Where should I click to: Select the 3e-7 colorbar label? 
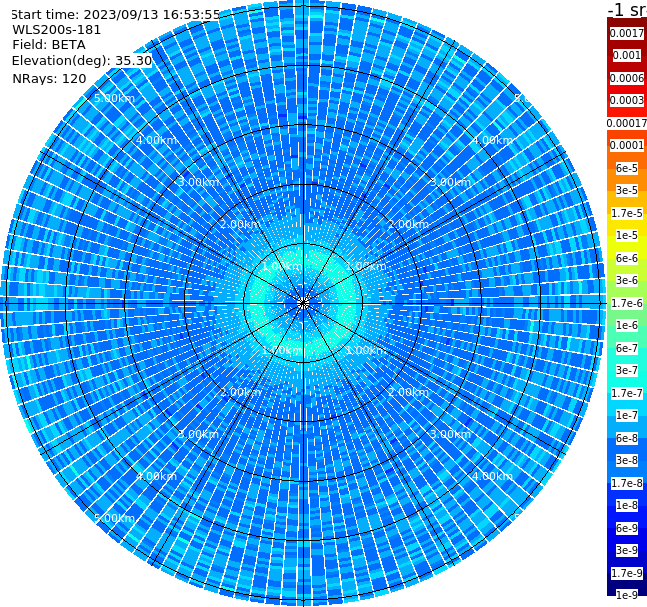[x=627, y=370]
